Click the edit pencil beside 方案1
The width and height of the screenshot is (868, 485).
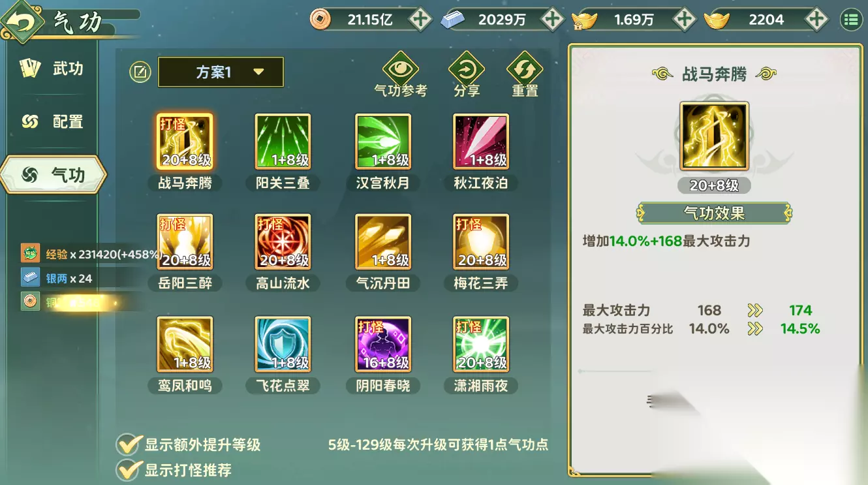pyautogui.click(x=140, y=72)
